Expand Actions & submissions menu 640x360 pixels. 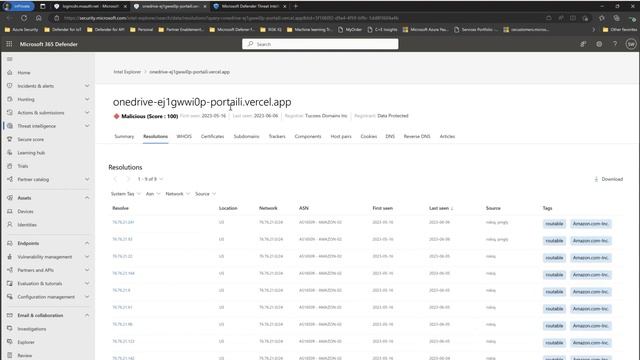87,113
